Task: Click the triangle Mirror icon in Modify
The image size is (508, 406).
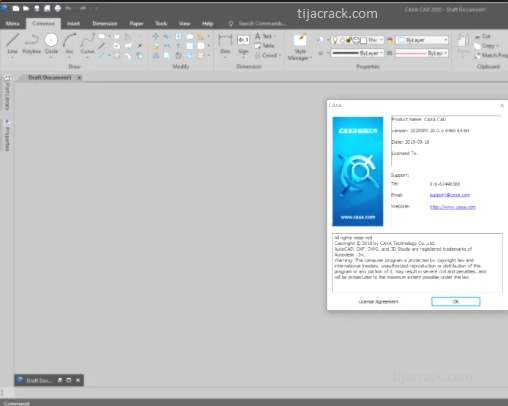Action: pos(155,55)
